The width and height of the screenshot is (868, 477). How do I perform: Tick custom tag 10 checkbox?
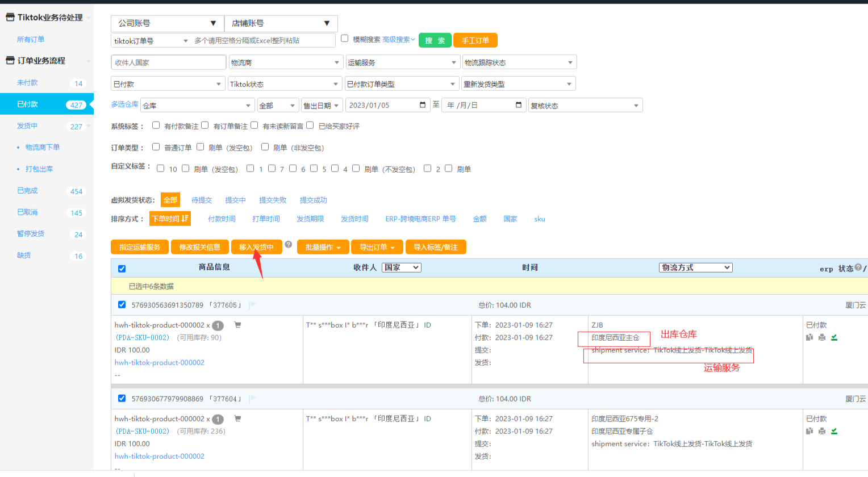tap(160, 168)
